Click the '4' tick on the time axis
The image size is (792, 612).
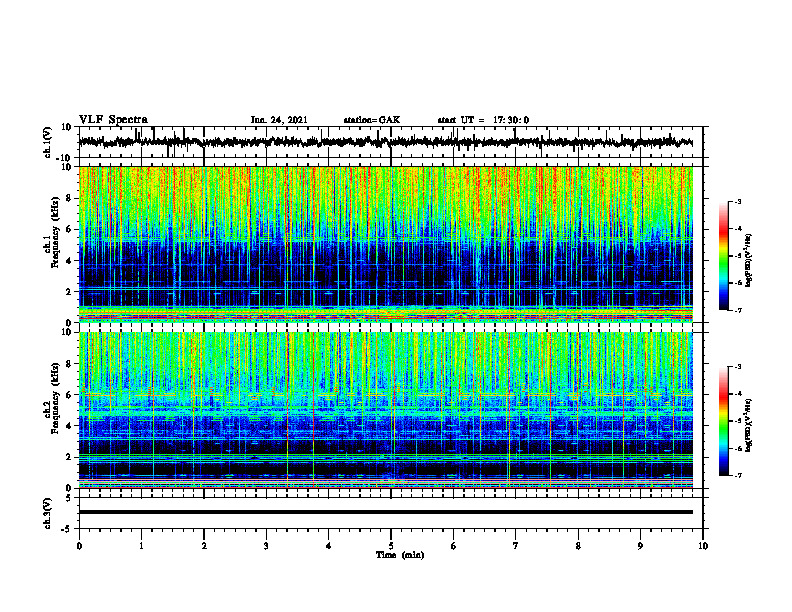[329, 546]
